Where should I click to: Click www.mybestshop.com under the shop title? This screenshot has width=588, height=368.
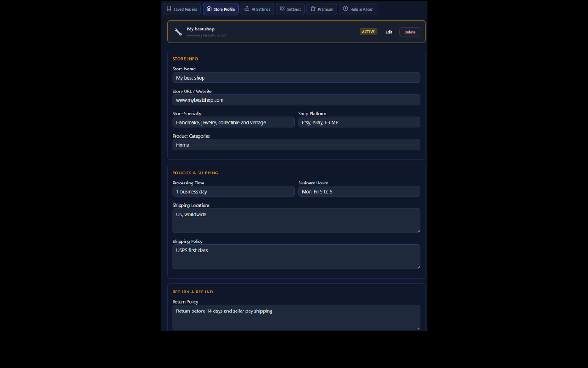click(207, 35)
